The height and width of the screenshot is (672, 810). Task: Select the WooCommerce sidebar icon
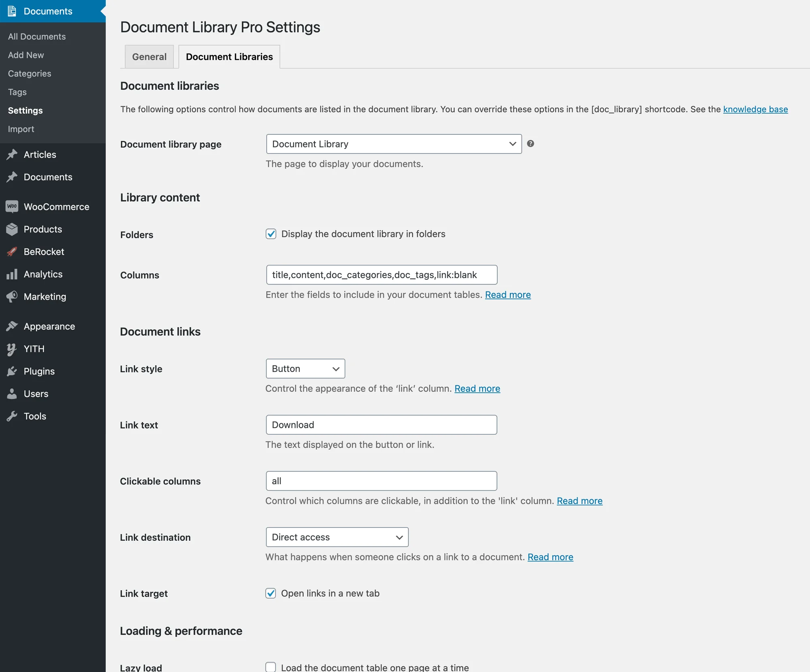pyautogui.click(x=12, y=206)
